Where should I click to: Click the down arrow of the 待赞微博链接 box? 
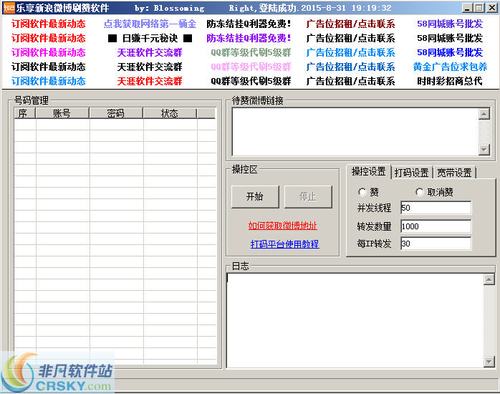(484, 149)
